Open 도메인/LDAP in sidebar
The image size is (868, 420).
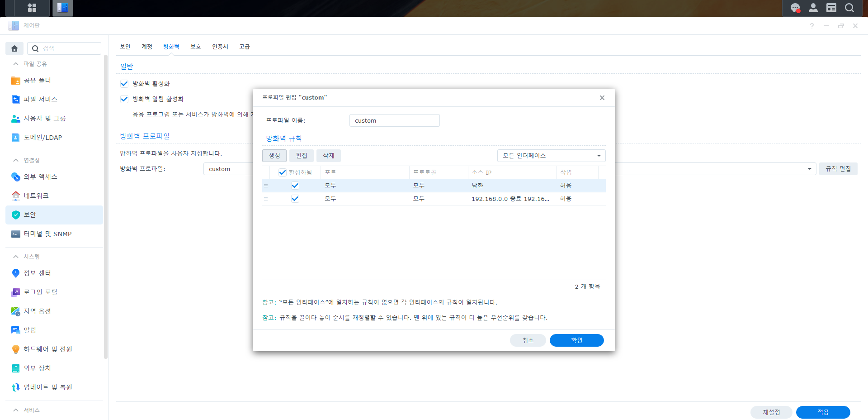point(54,138)
